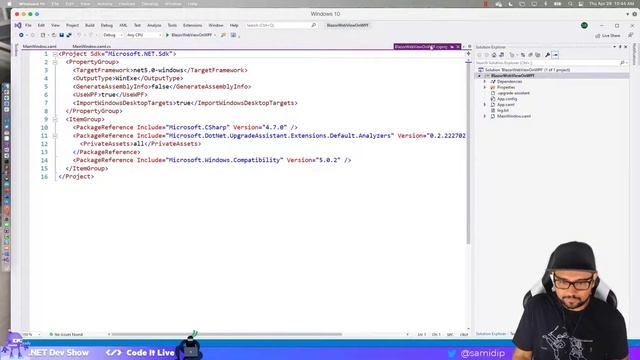Click the Undo toolbar icon
640x360 pixels.
tap(79, 35)
